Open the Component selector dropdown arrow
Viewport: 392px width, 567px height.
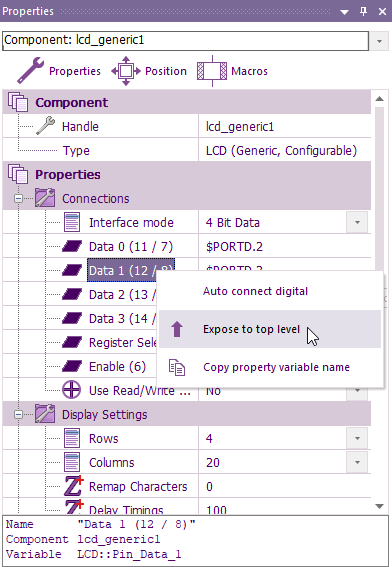[379, 41]
